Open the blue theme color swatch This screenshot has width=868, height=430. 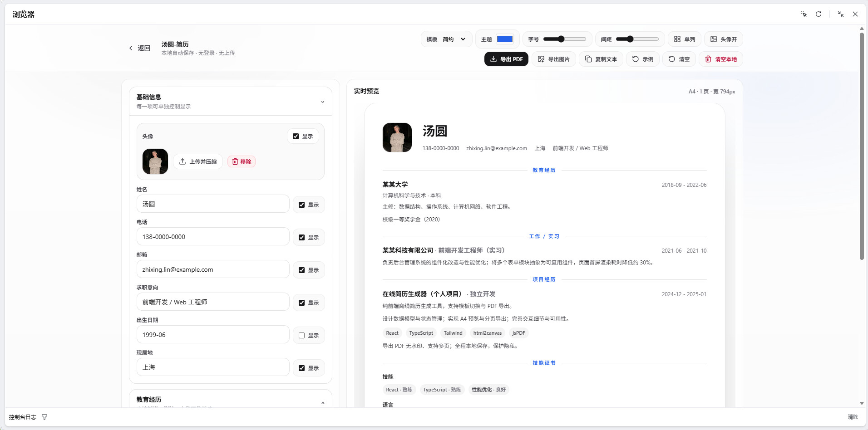point(505,39)
